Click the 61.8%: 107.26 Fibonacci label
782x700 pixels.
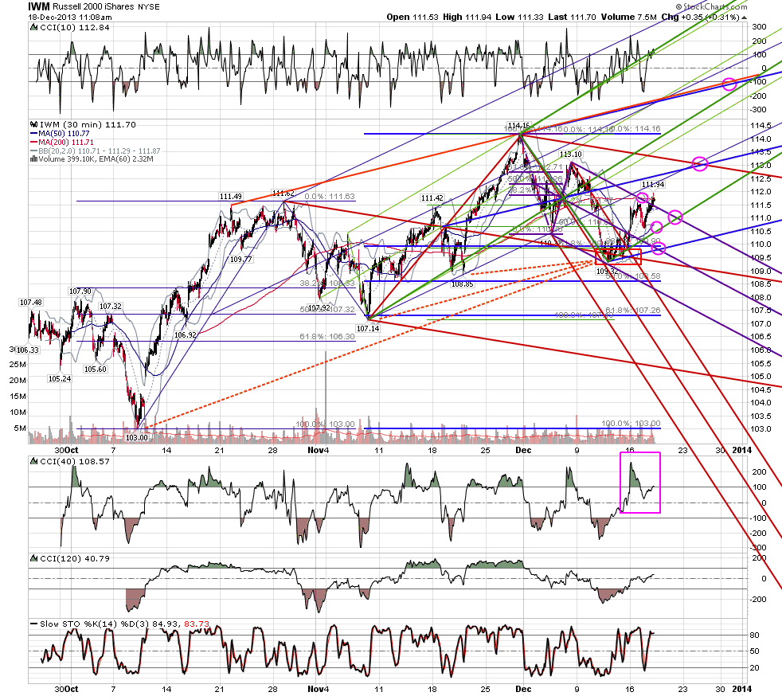[x=633, y=310]
